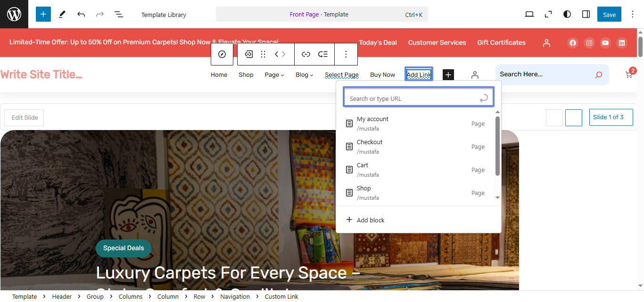Click the top bar user account icon
This screenshot has height=302, width=644.
point(546,43)
